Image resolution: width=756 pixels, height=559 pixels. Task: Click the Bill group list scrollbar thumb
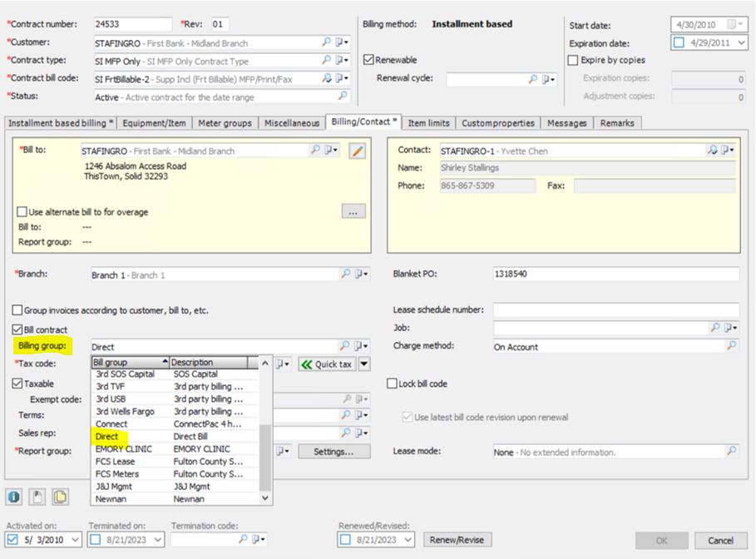pos(264,457)
